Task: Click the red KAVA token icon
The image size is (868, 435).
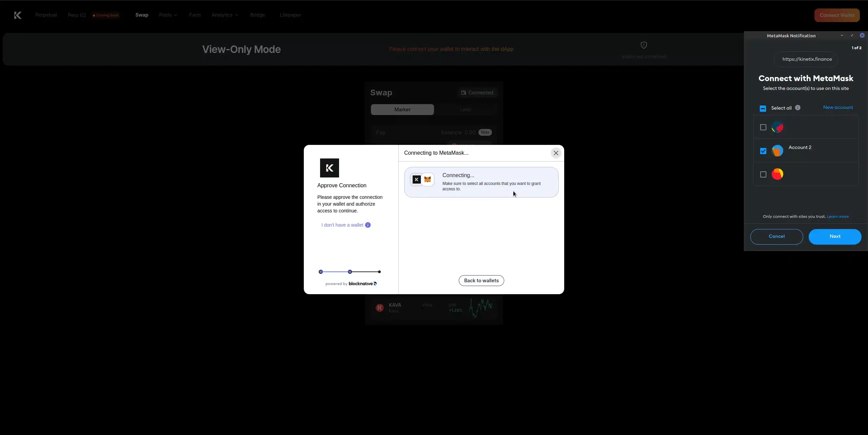Action: 379,308
